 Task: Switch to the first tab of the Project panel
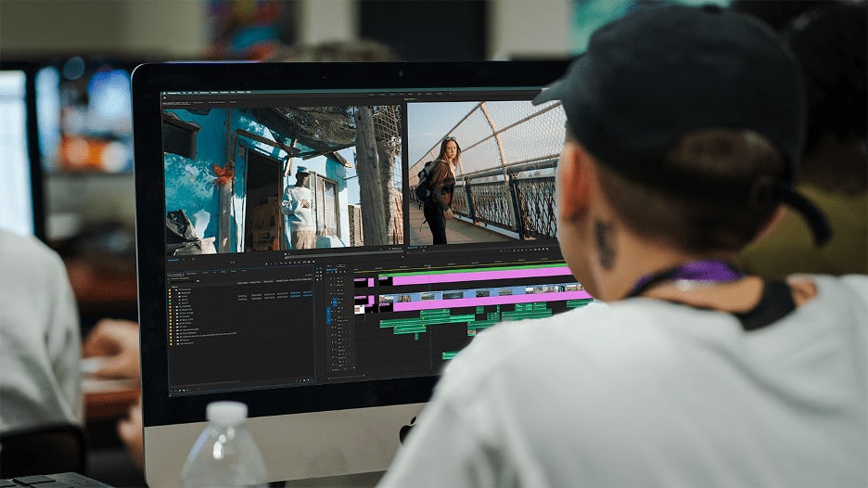pos(176,275)
